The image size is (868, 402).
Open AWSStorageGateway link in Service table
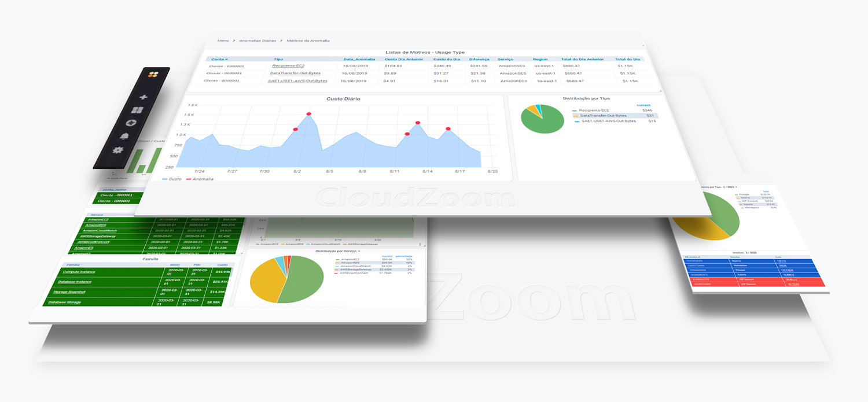[97, 236]
